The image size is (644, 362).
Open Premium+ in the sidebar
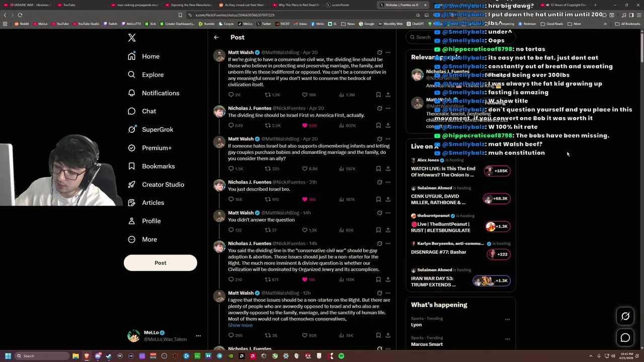pos(149,148)
